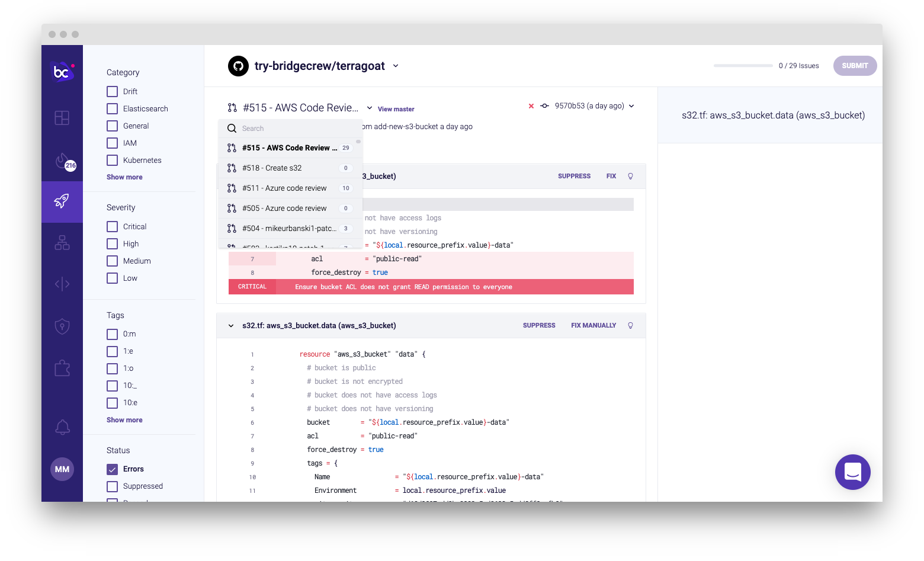Click the 0 / 29 issues progress bar
Viewport: 924px width, 561px height.
(x=743, y=66)
